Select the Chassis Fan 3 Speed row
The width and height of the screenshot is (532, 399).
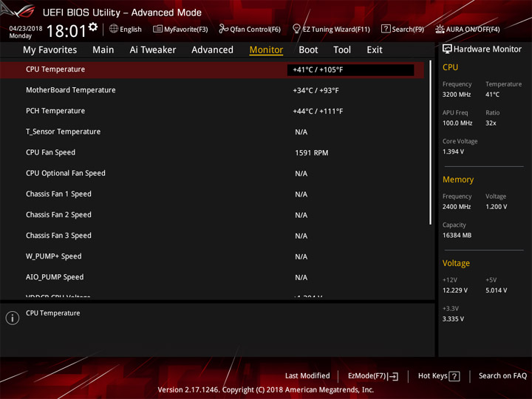point(212,236)
